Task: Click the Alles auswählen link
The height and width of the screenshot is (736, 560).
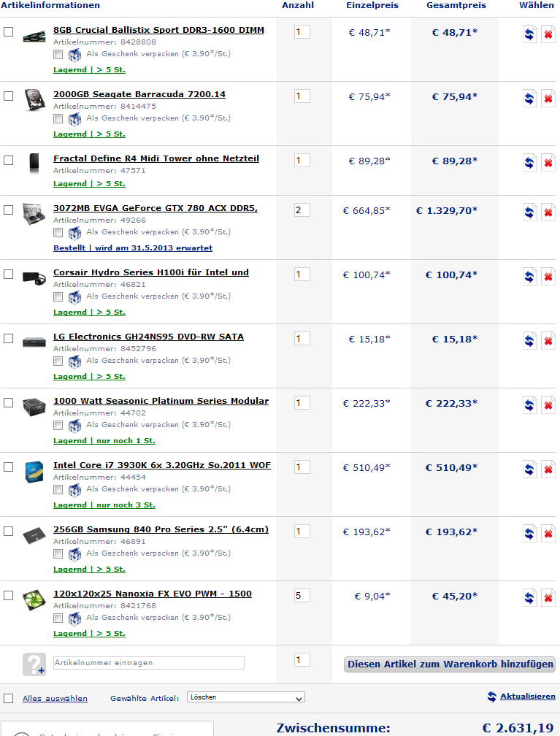Action: (x=55, y=699)
